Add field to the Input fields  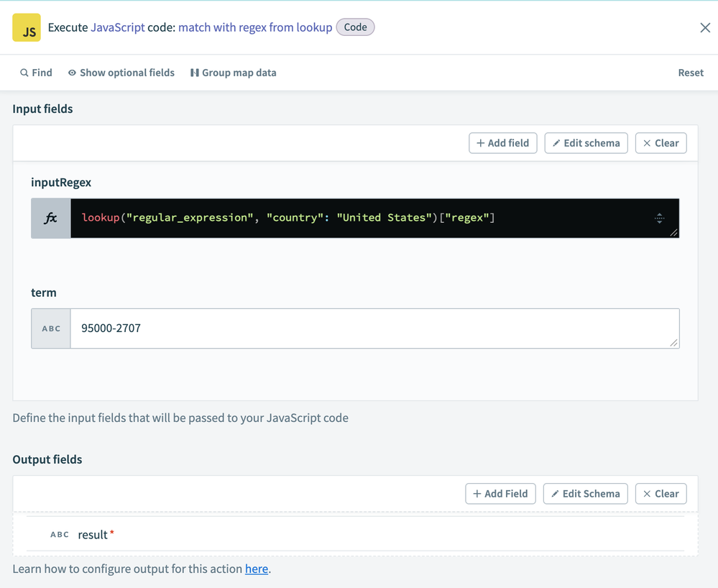coord(502,143)
